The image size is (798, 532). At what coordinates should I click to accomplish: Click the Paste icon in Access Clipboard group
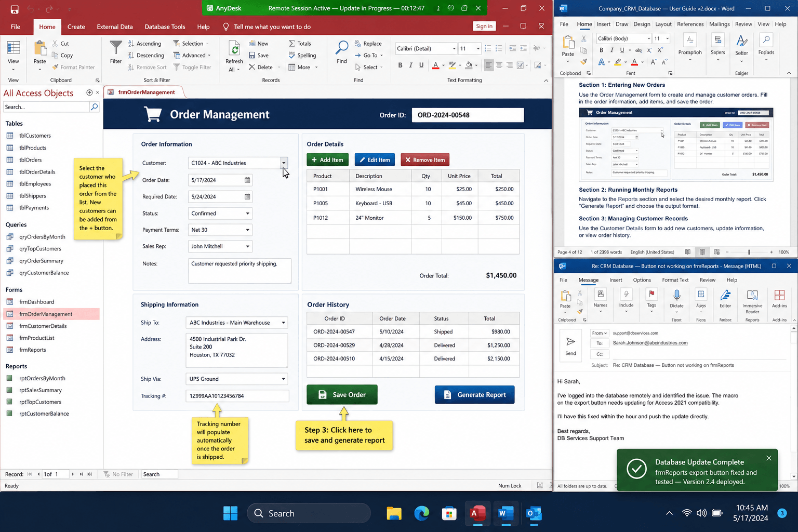(x=40, y=48)
